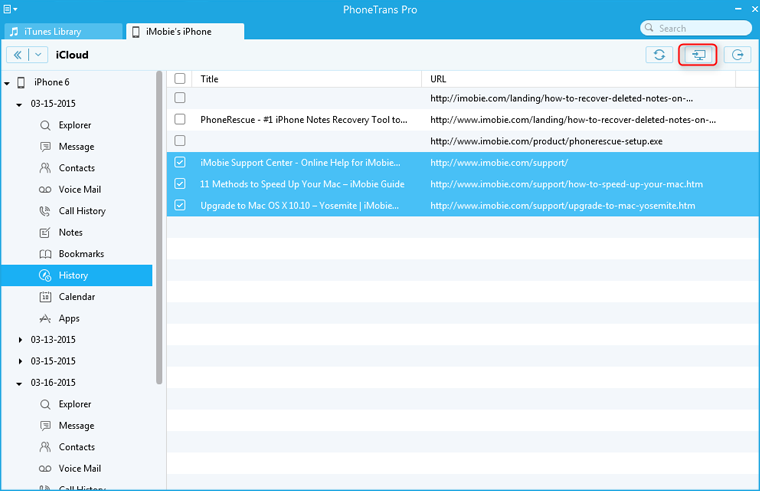Expand the 03-13-2015 backup node
This screenshot has height=491, width=760.
coord(21,340)
